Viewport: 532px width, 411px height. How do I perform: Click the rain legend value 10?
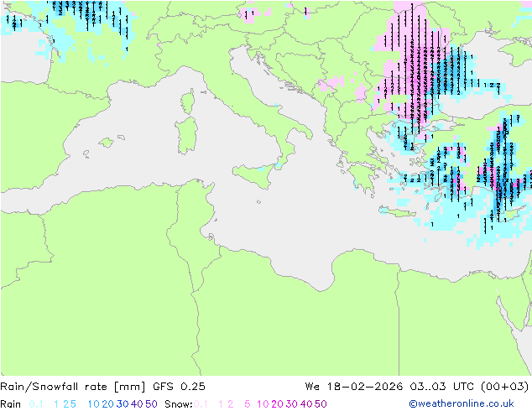click(94, 404)
